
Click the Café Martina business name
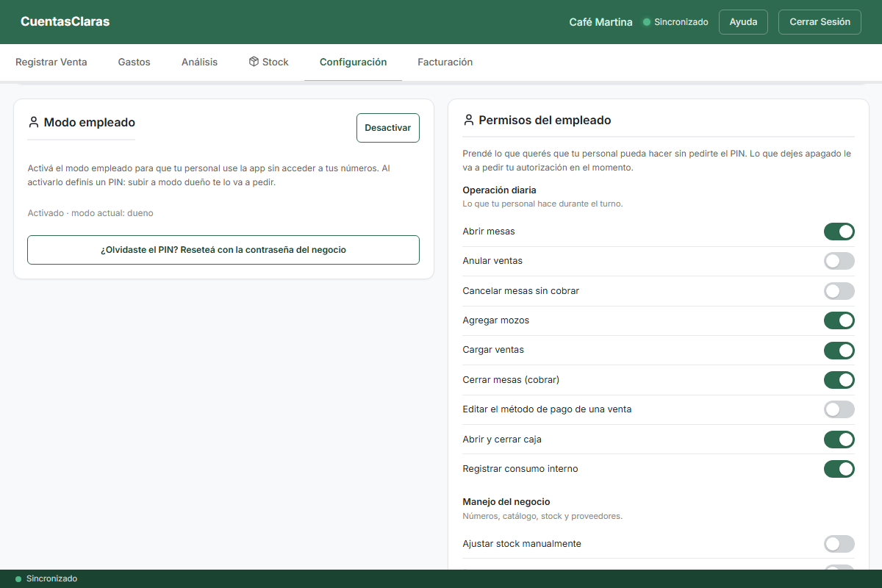pyautogui.click(x=600, y=22)
